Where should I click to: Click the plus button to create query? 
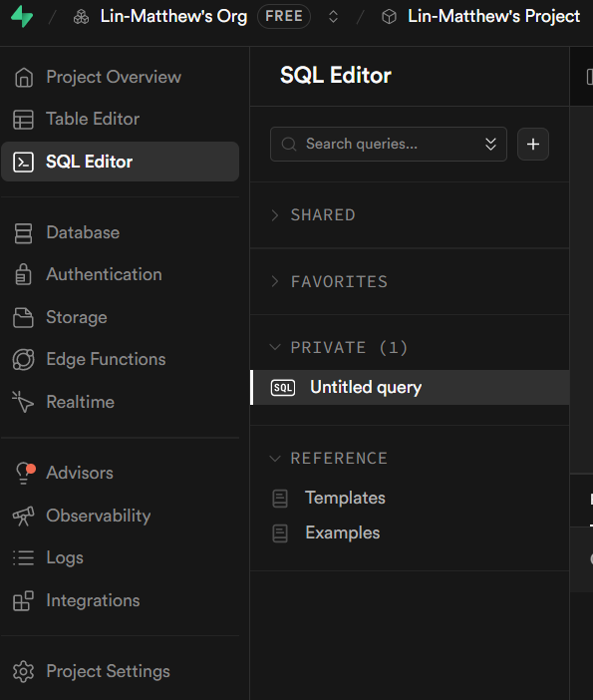(x=533, y=145)
